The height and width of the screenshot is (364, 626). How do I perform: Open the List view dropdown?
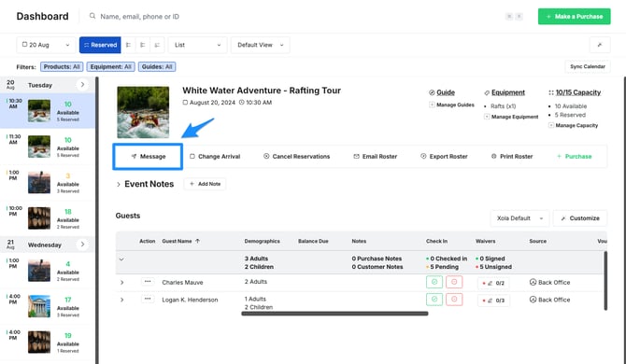pos(198,45)
